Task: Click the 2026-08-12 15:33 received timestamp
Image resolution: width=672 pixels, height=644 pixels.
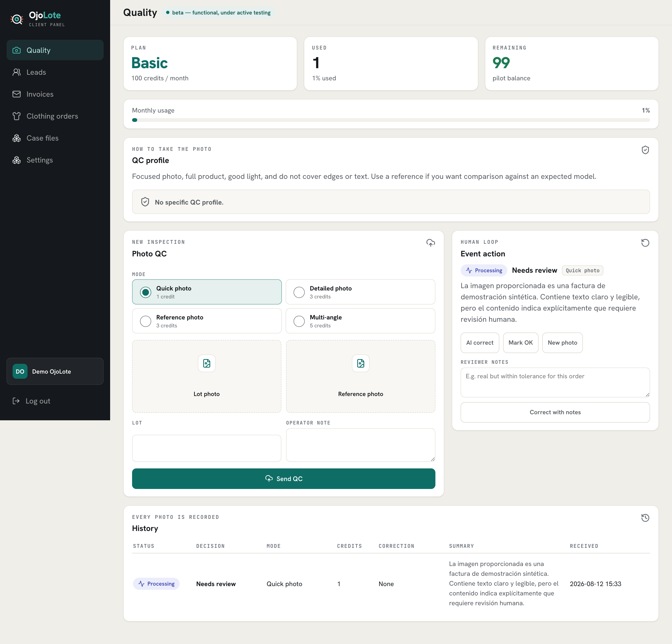Action: tap(595, 584)
